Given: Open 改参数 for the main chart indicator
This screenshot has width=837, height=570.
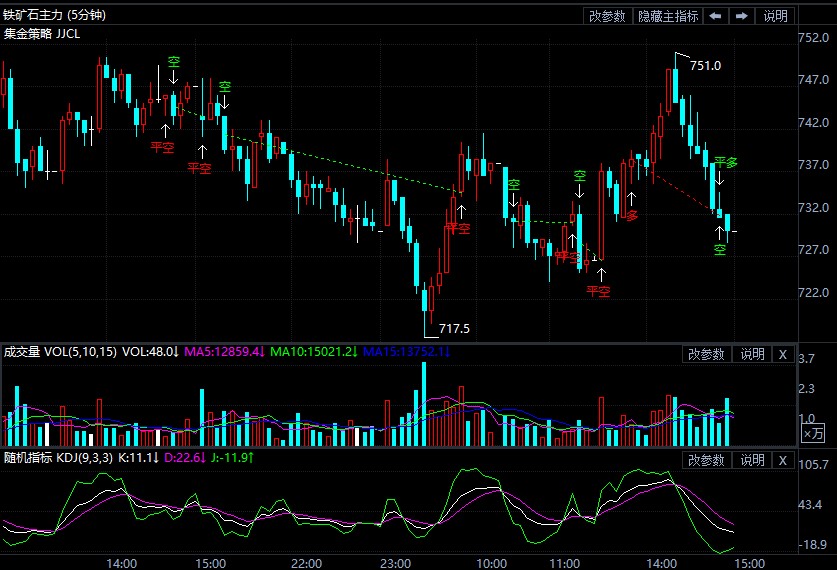Looking at the screenshot, I should point(607,16).
